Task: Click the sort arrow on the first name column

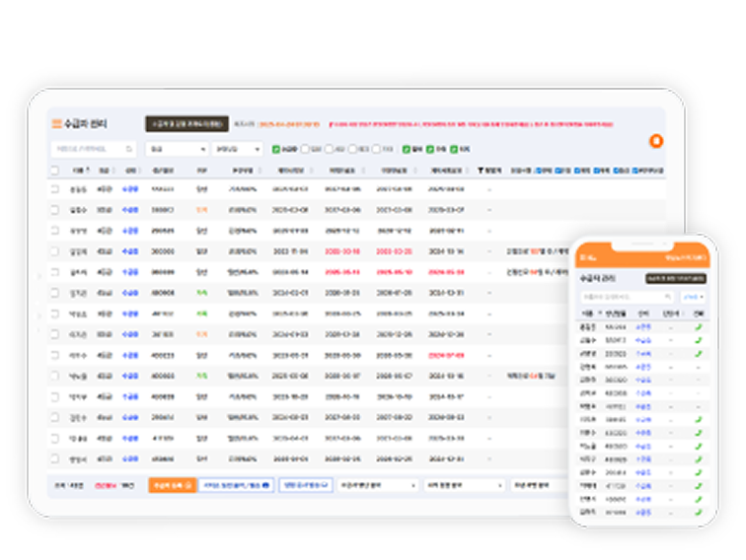Action: 87,171
